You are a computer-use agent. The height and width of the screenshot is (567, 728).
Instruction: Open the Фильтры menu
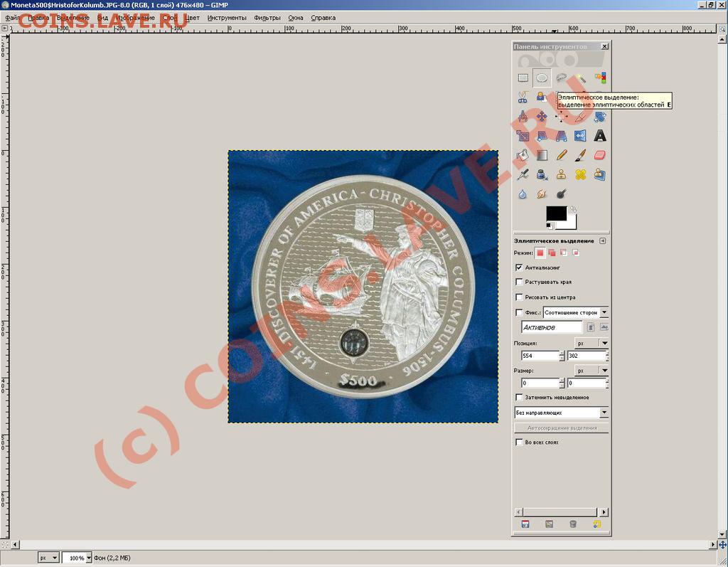(267, 18)
